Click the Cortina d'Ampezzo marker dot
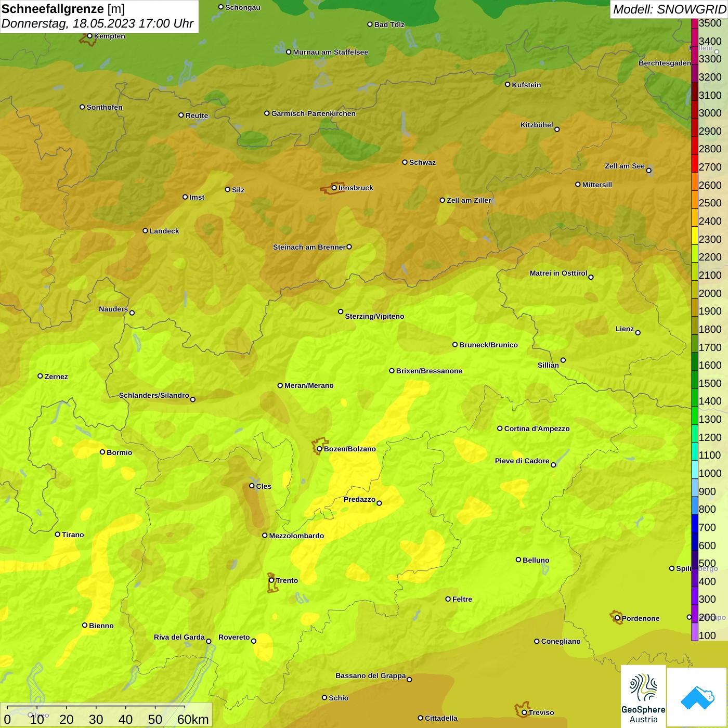 point(500,428)
